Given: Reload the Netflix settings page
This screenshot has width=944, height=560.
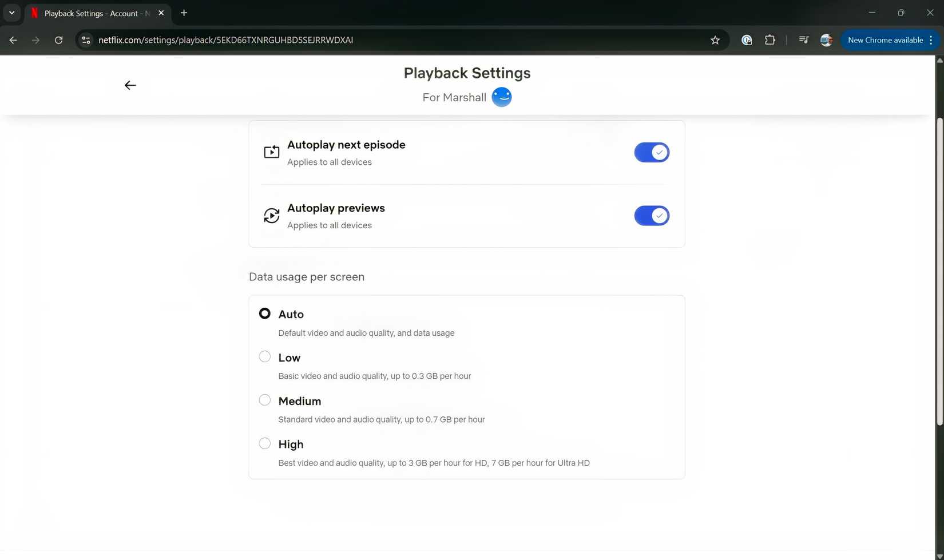Looking at the screenshot, I should click(58, 40).
